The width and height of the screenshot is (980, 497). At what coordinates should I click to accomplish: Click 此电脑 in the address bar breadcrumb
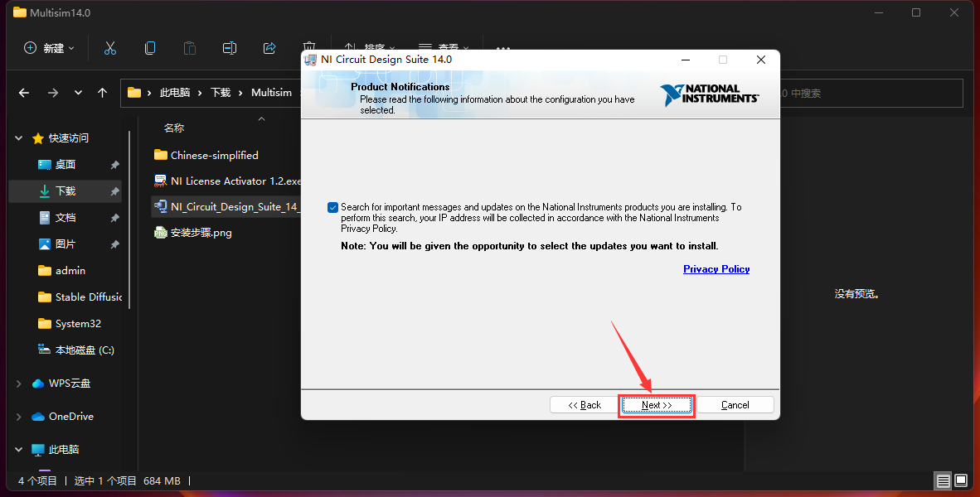[175, 93]
